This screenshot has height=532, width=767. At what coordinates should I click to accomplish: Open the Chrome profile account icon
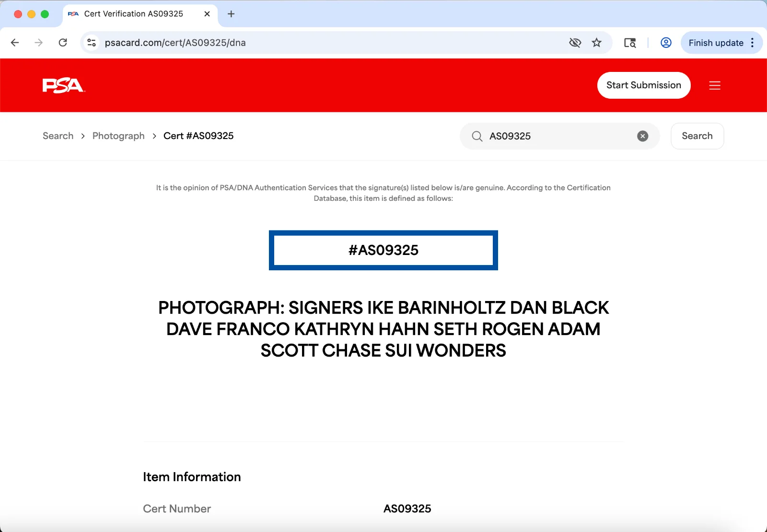(x=666, y=43)
